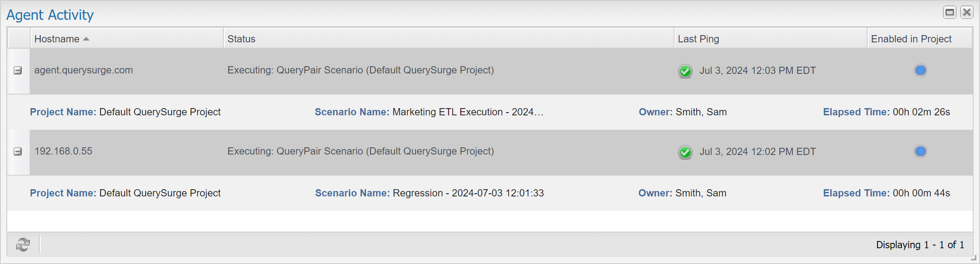Collapse the agent.querysurge.com row details

(18, 70)
